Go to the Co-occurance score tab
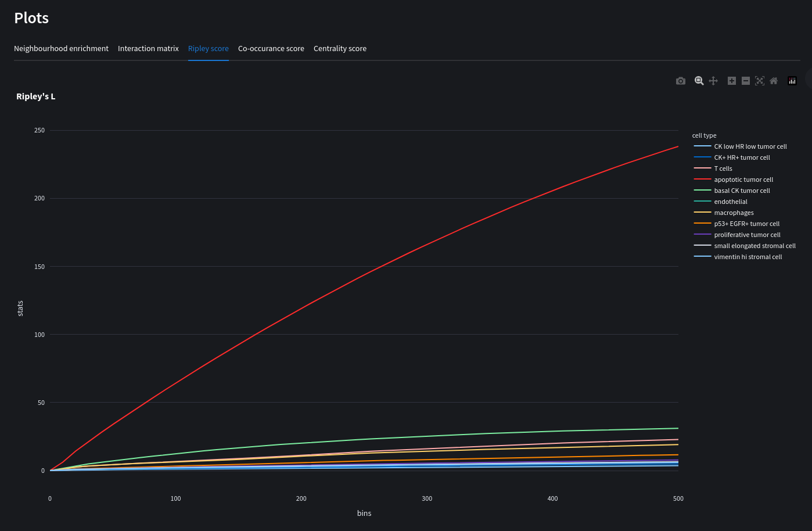Viewport: 812px width, 531px height. coord(271,49)
